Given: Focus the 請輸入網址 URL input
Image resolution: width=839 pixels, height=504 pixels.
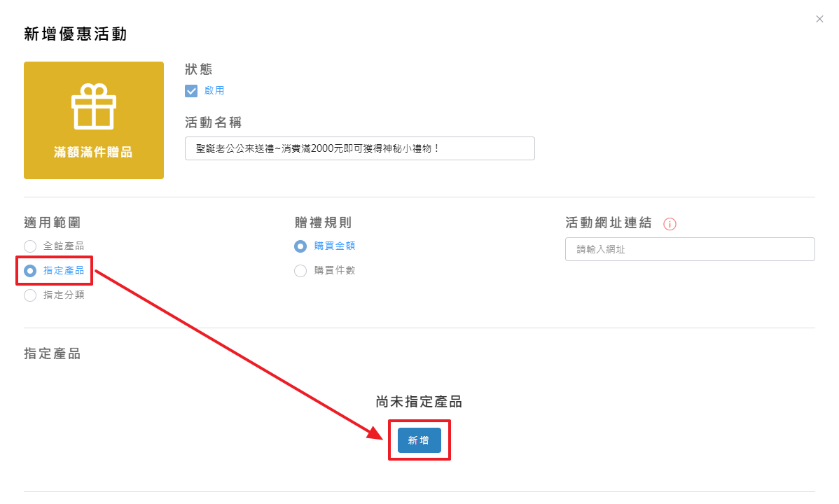Looking at the screenshot, I should tap(689, 249).
